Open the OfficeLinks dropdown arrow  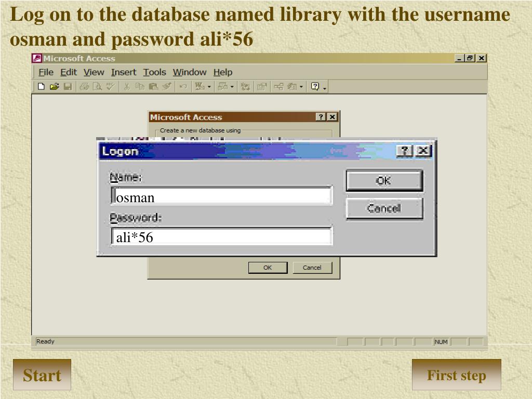pyautogui.click(x=209, y=87)
